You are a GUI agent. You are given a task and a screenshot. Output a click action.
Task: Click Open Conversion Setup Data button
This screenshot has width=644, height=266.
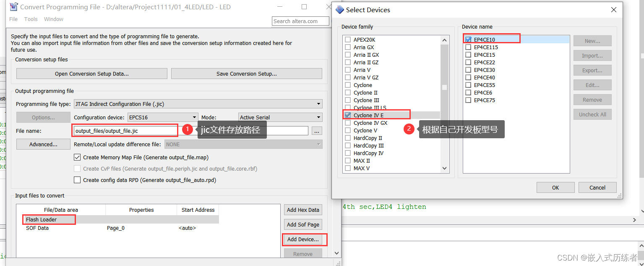tap(92, 74)
